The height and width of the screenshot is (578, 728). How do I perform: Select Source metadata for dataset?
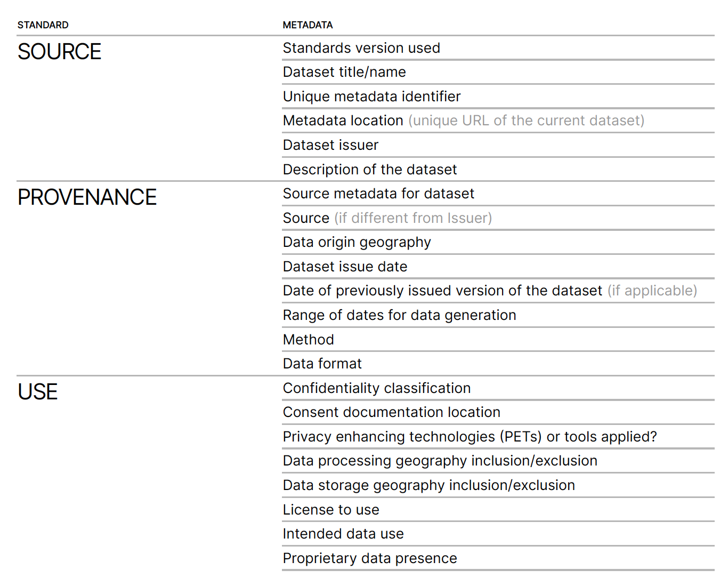378,194
